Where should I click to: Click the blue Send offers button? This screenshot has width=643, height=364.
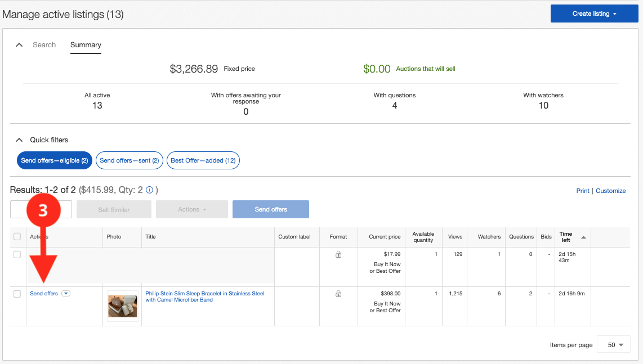click(x=270, y=209)
